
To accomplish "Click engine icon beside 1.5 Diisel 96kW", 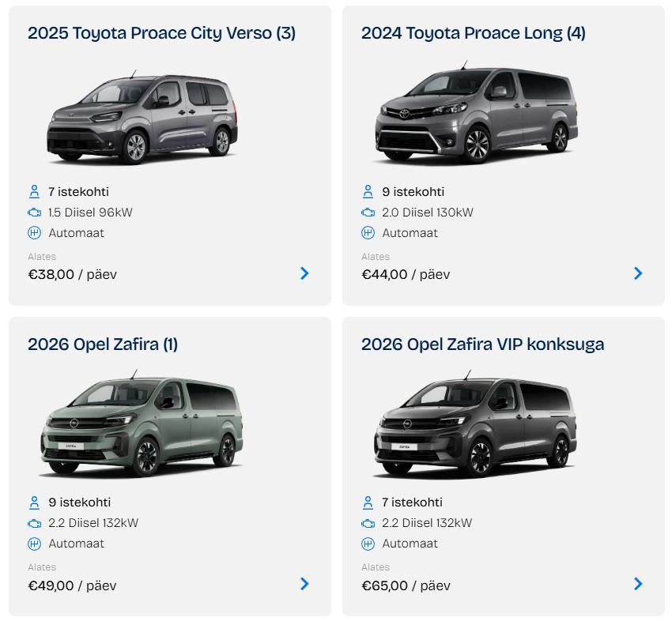I will click(x=34, y=213).
